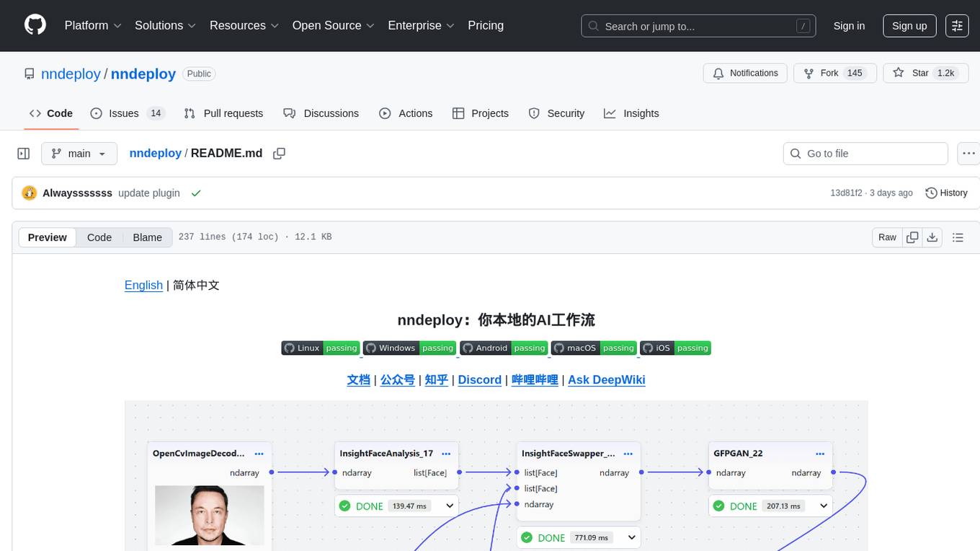Viewport: 980px width, 551px height.
Task: Open the Discussions tab
Action: (x=321, y=113)
